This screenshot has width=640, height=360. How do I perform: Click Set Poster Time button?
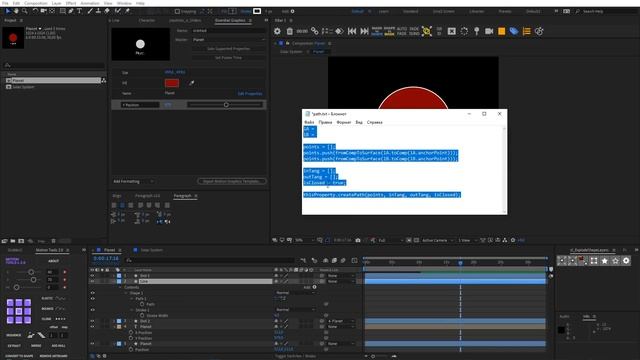[x=229, y=58]
